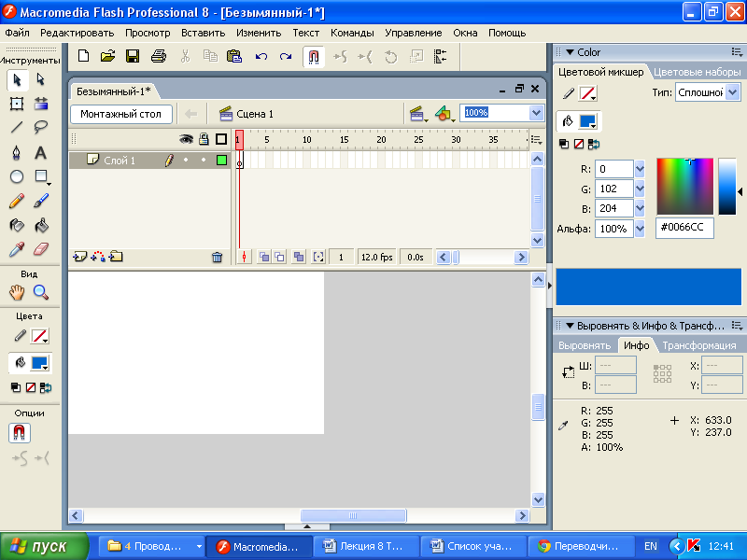This screenshot has width=747, height=560.
Task: Open the G value slider dropdown
Action: (x=640, y=189)
